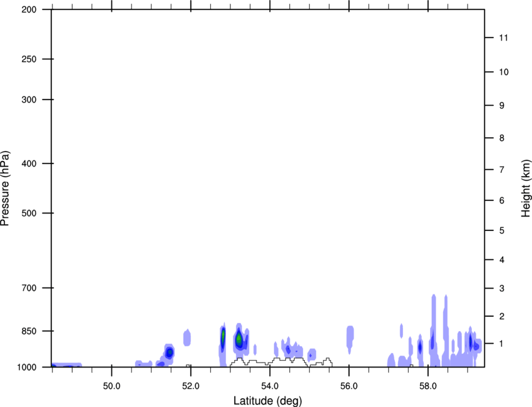Select the 300 pressure tick label
Viewport: 532px width, 407px height.
[29, 100]
